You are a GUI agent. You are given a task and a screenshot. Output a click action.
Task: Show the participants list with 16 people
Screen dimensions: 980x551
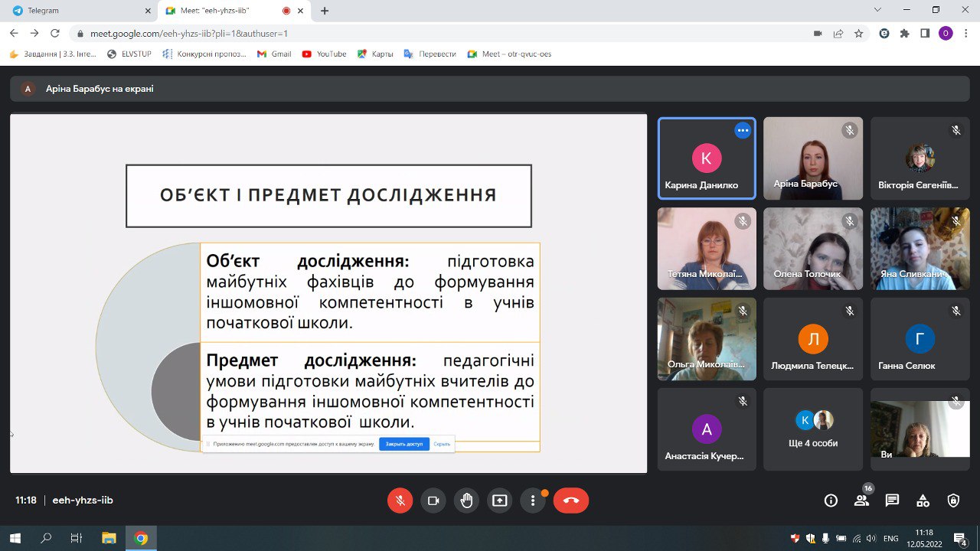pos(861,500)
